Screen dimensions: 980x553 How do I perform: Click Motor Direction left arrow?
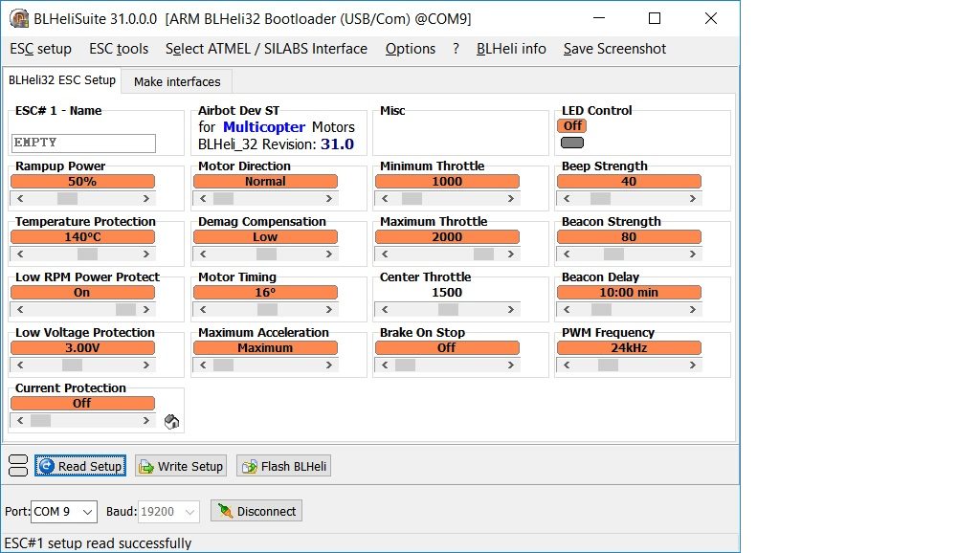pyautogui.click(x=203, y=199)
